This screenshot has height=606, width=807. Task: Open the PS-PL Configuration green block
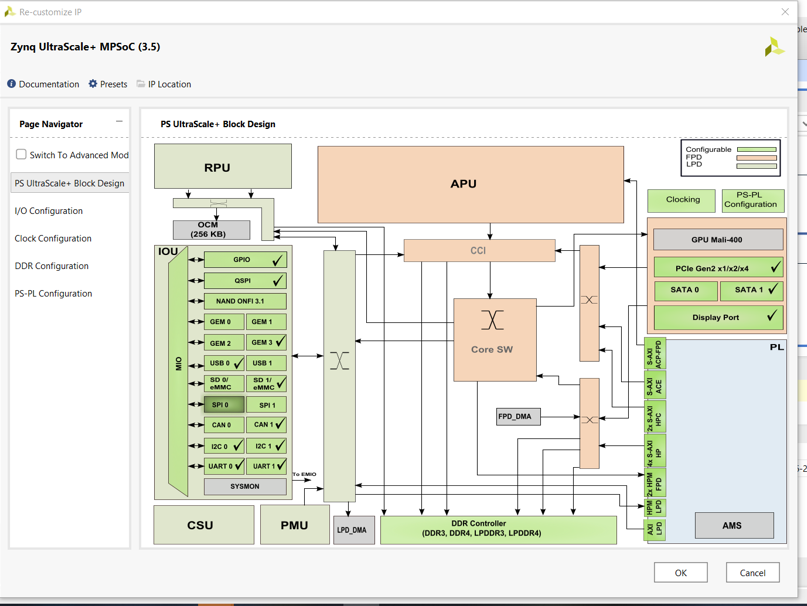point(752,200)
